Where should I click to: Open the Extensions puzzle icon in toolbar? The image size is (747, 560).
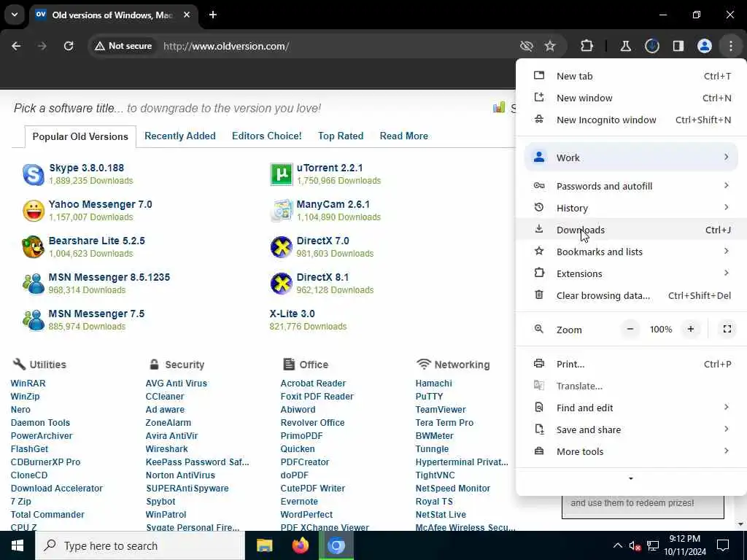pos(587,46)
